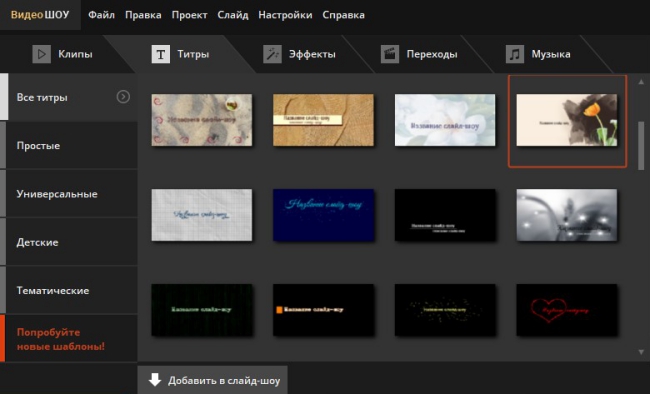This screenshot has width=650, height=394.
Task: Select the orange tulip title template
Action: tap(567, 120)
